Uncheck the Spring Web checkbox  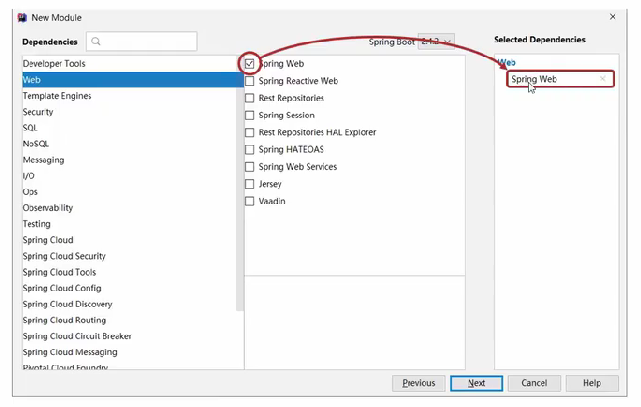point(249,64)
